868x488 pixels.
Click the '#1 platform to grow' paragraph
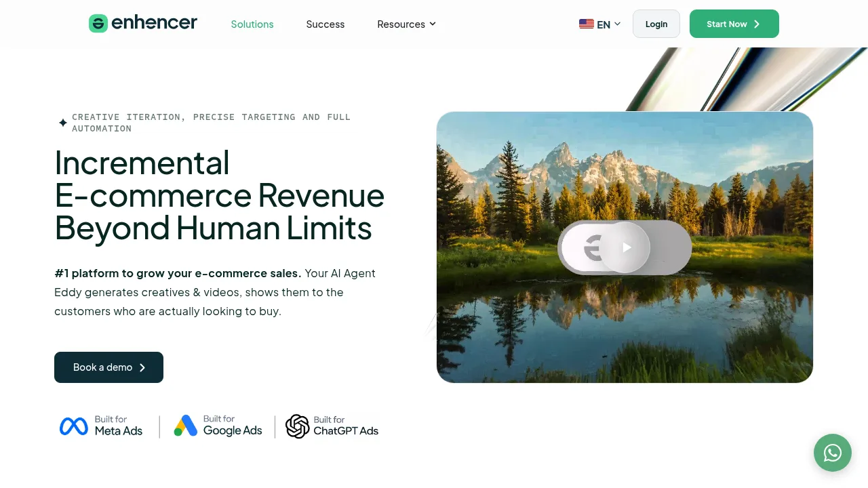[215, 292]
